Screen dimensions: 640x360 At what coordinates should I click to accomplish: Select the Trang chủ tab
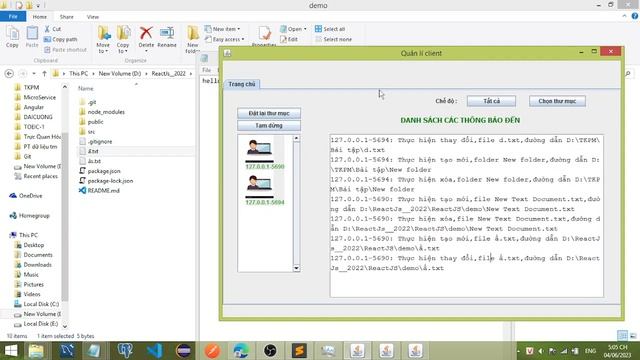click(x=242, y=84)
